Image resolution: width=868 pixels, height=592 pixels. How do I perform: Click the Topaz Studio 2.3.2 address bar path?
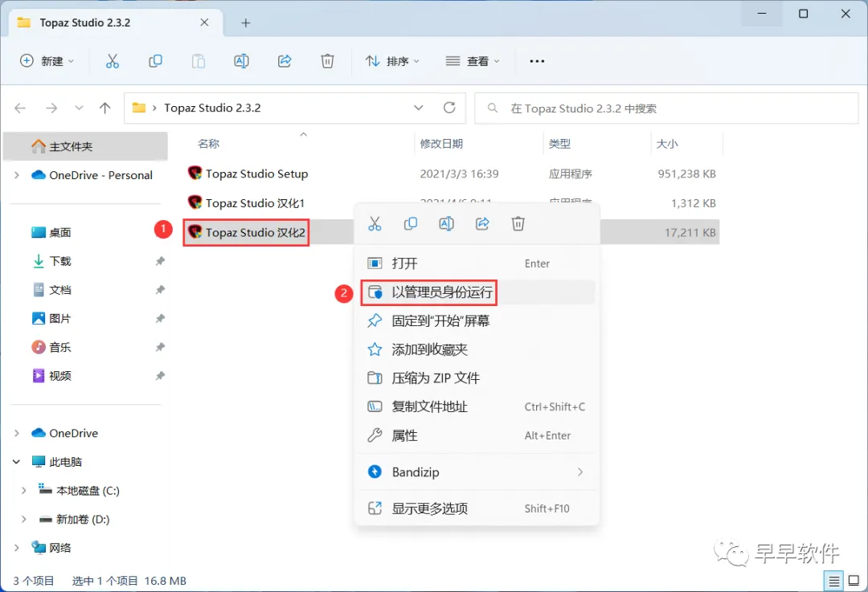pyautogui.click(x=212, y=108)
